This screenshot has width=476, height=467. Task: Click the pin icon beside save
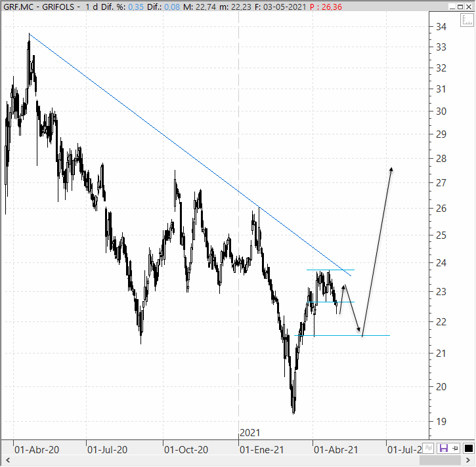455,448
